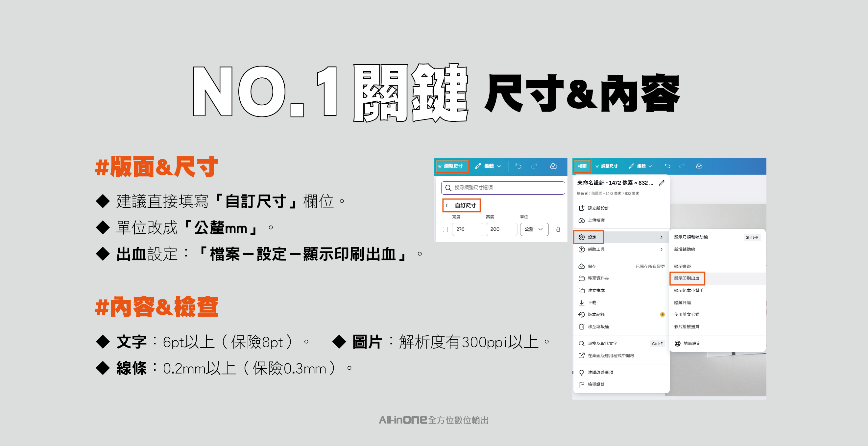This screenshot has width=868, height=446.
Task: Click the height field showing 200
Action: click(x=501, y=229)
